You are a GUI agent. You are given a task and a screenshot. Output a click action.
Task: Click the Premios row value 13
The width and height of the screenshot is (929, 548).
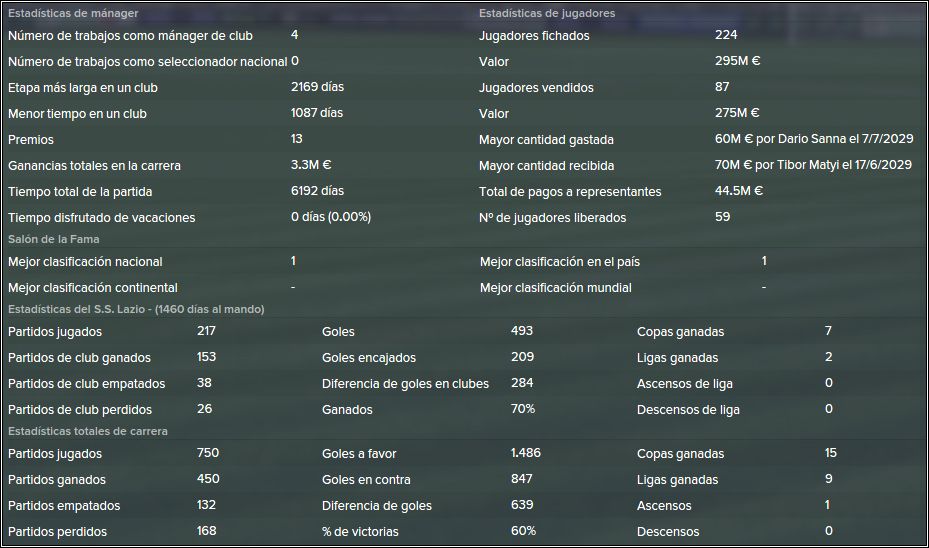(296, 139)
